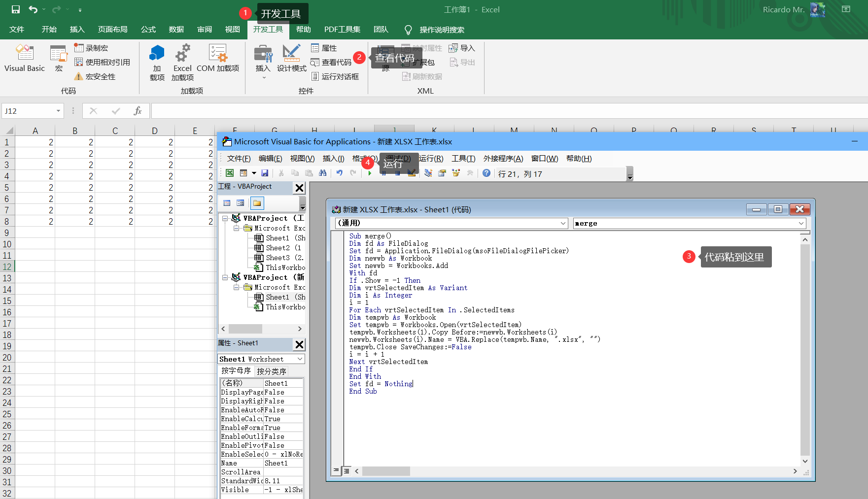The image size is (868, 499).
Task: Open VBA Add-Ins menu 外接程序(A)
Action: coord(503,158)
